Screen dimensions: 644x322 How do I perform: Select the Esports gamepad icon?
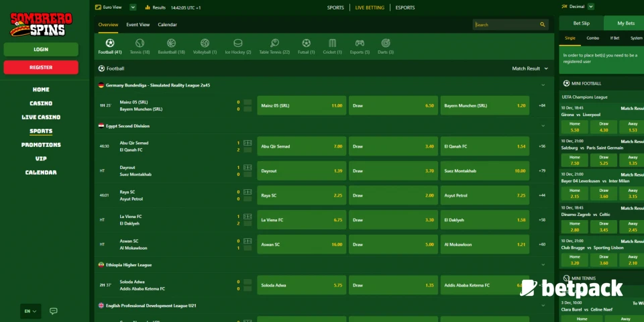pyautogui.click(x=360, y=44)
